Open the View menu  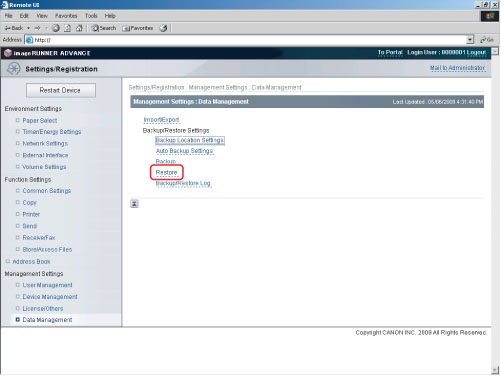point(42,16)
